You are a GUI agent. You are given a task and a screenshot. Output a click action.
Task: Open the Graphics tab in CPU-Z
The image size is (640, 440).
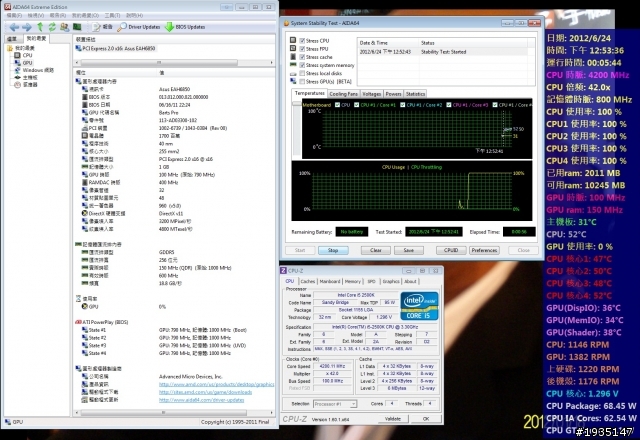coord(391,282)
